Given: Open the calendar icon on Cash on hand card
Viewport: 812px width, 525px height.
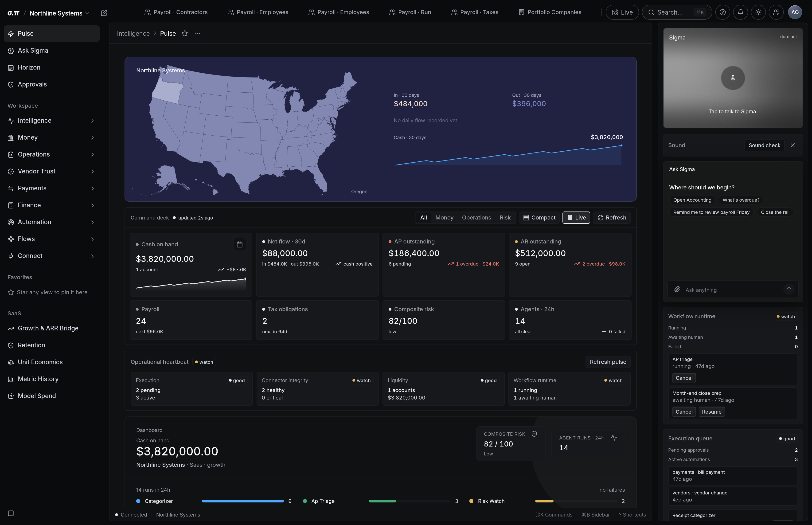Looking at the screenshot, I should point(240,244).
